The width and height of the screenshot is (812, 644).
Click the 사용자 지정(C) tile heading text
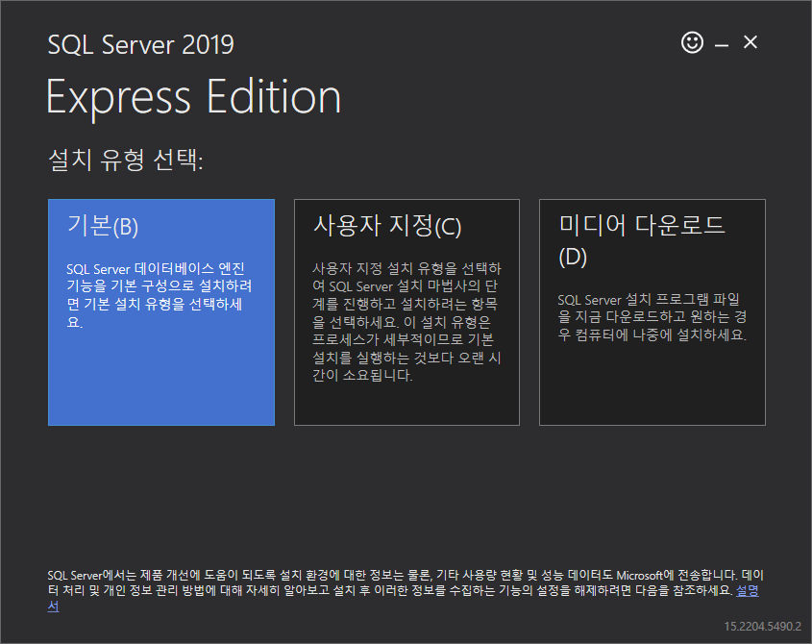[387, 226]
